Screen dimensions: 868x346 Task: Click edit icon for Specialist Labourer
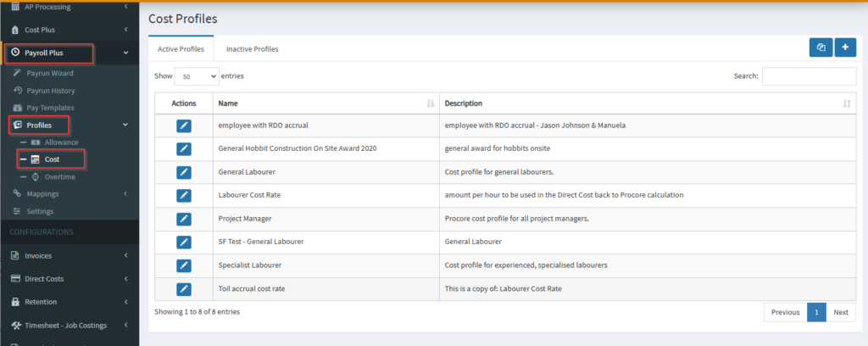point(184,265)
